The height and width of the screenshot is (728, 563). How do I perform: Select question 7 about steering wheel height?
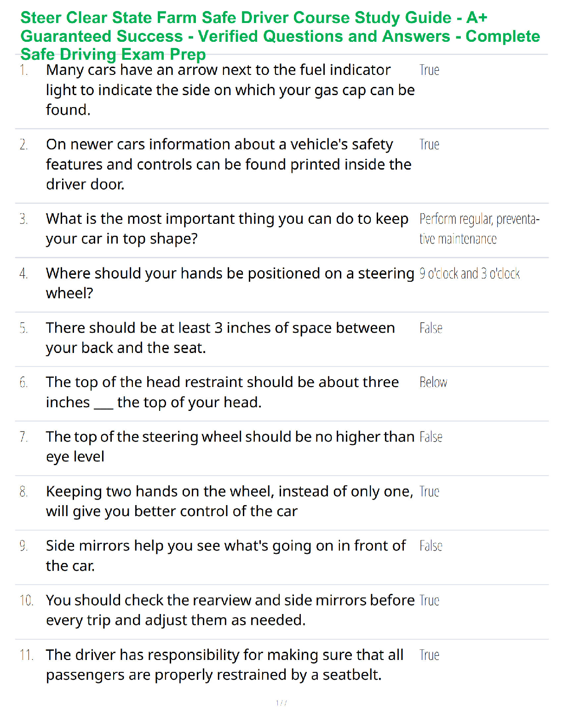(230, 446)
